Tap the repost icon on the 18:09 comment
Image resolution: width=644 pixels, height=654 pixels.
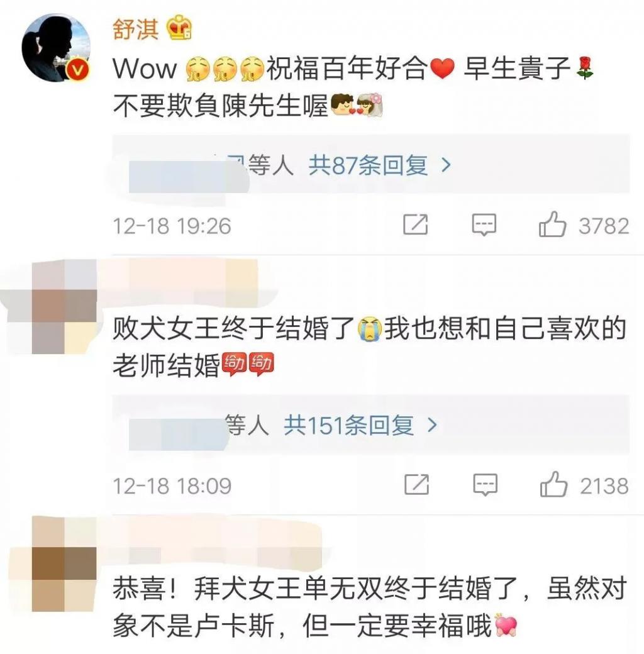click(x=417, y=484)
